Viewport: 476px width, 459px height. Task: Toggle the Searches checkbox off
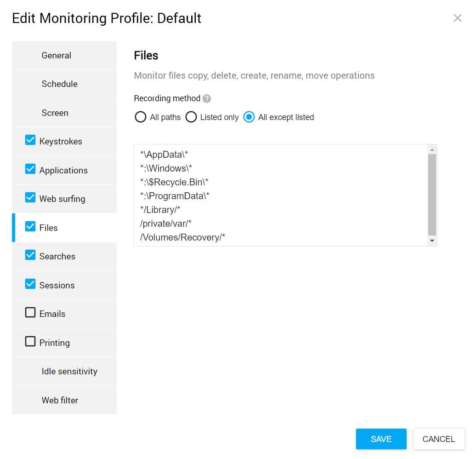pyautogui.click(x=30, y=255)
